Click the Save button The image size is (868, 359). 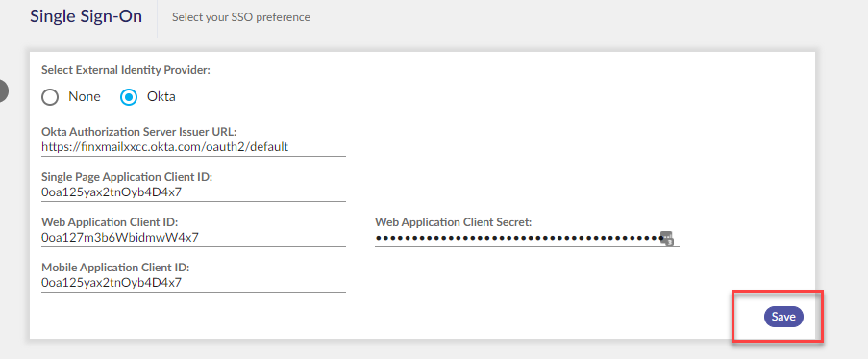[783, 317]
